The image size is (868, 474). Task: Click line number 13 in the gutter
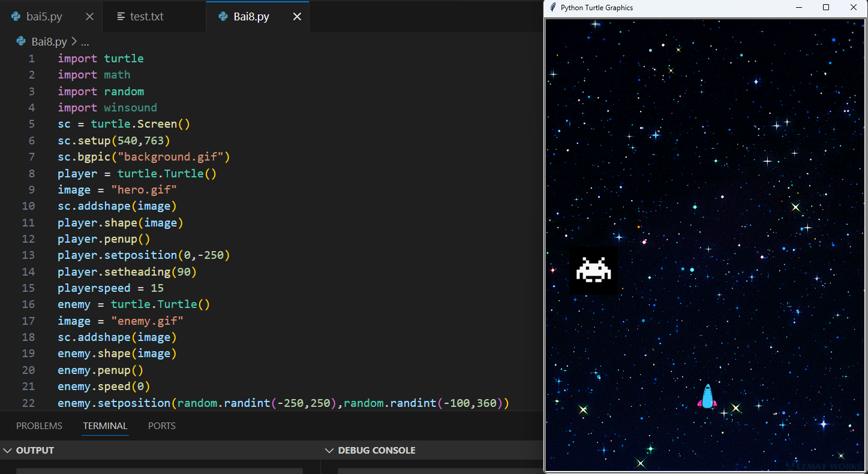28,255
